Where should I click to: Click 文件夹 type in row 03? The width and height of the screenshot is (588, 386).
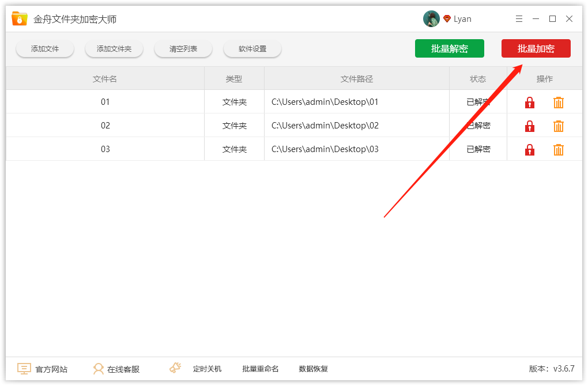[235, 149]
